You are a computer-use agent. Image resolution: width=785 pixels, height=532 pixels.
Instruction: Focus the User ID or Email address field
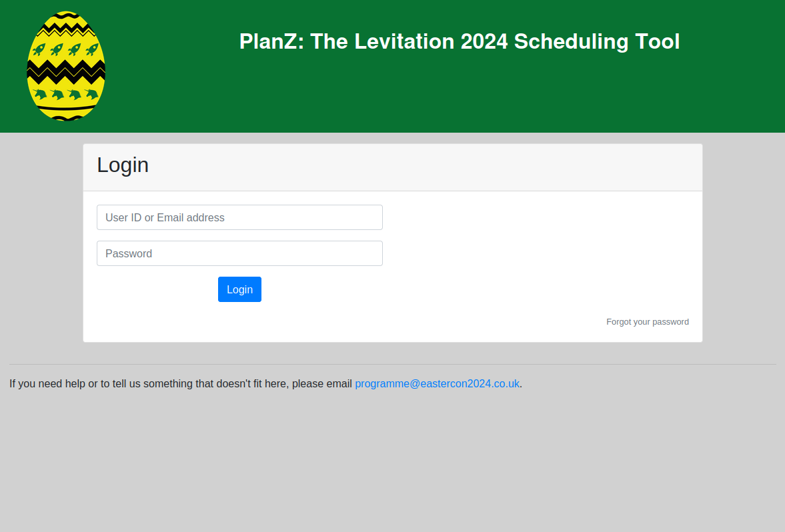(239, 217)
